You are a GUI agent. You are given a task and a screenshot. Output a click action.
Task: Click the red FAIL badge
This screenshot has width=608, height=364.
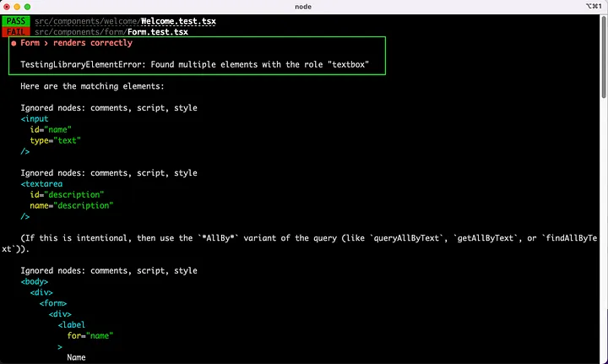click(x=16, y=32)
